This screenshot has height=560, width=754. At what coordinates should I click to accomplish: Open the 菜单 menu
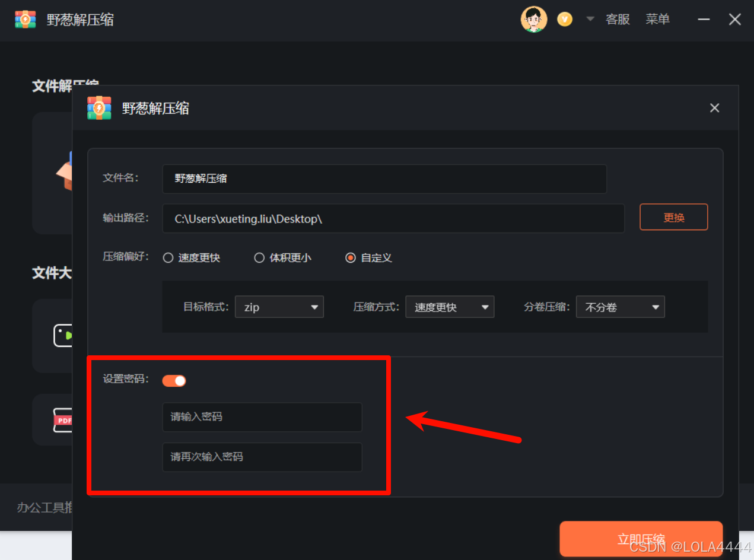pyautogui.click(x=657, y=20)
